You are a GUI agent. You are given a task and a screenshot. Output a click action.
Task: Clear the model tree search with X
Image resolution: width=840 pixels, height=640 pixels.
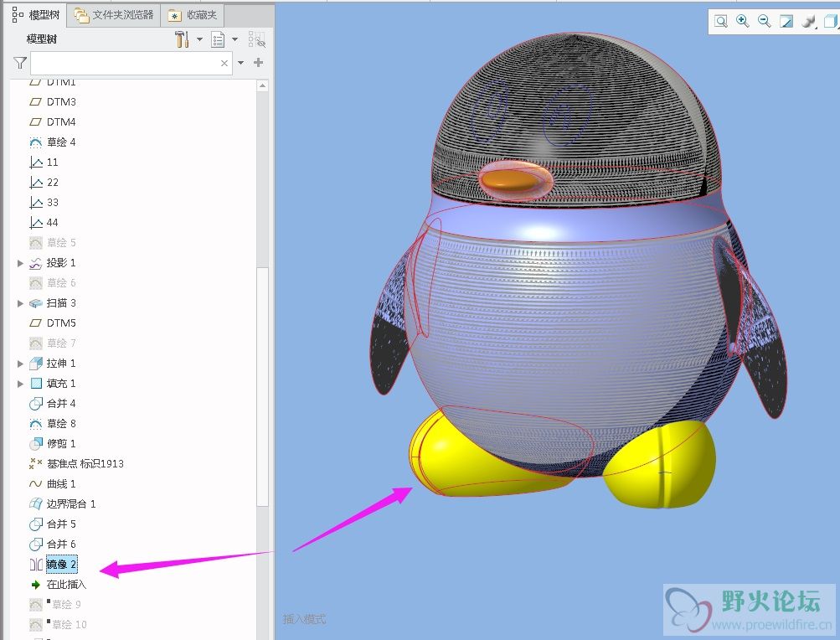(224, 64)
